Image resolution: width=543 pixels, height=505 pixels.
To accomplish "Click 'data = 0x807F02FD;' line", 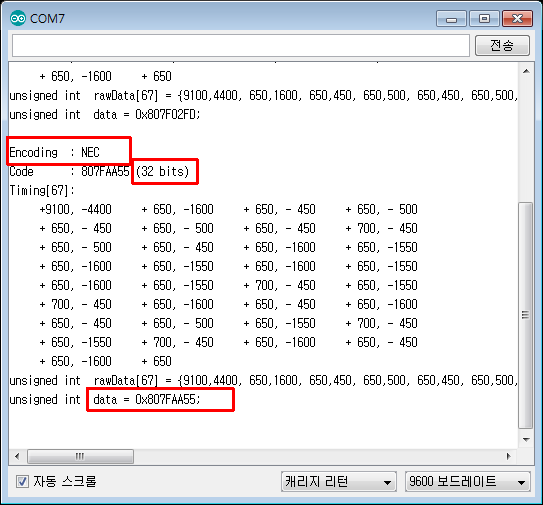I will click(105, 114).
